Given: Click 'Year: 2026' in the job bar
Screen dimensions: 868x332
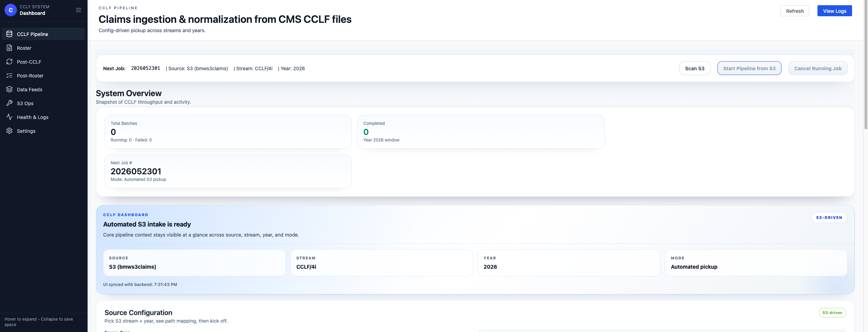Looking at the screenshot, I should 293,68.
